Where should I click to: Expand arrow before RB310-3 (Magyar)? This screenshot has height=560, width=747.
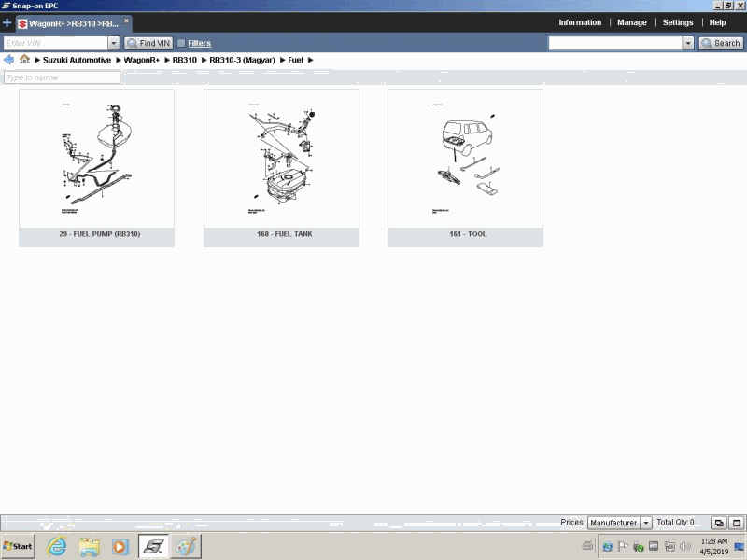point(204,60)
